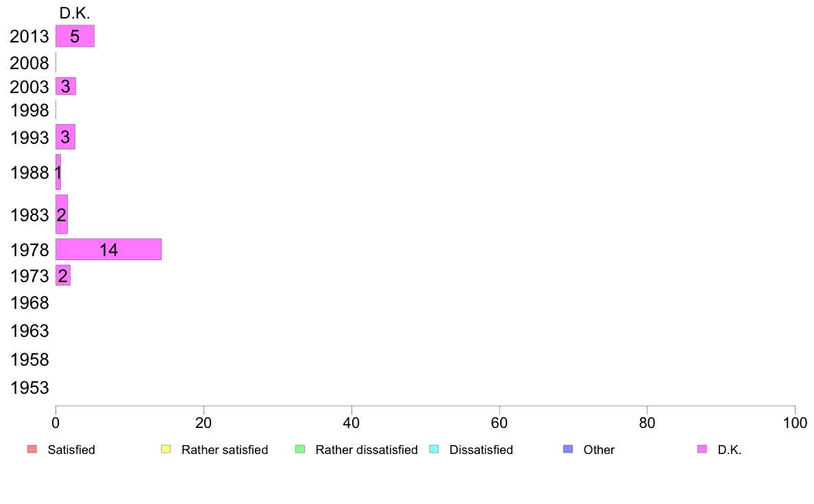This screenshot has height=504, width=814.
Task: Click the 1953 year axis label
Action: coord(29,388)
